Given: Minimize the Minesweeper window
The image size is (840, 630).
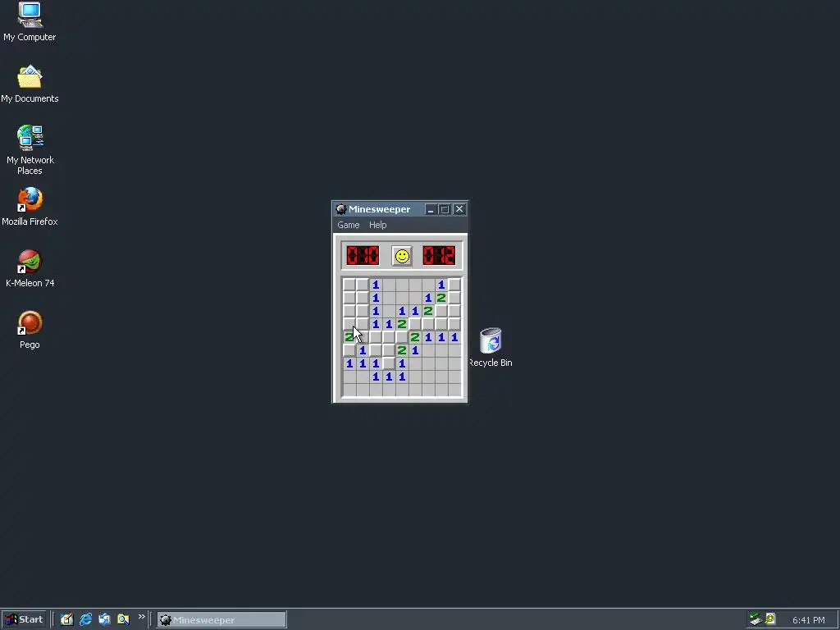Looking at the screenshot, I should [431, 209].
